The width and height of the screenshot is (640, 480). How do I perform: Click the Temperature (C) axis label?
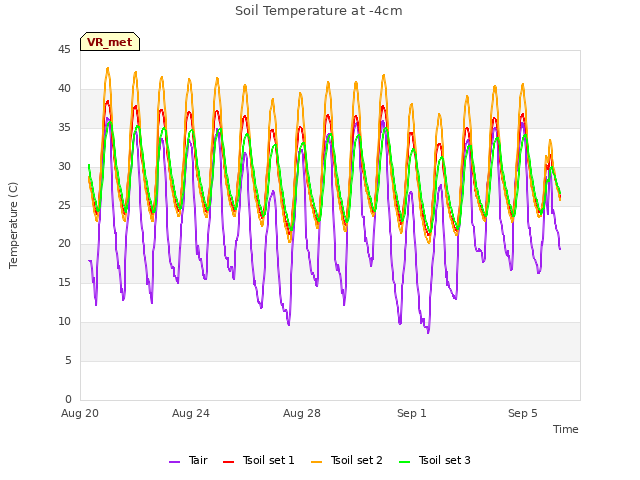click(13, 225)
